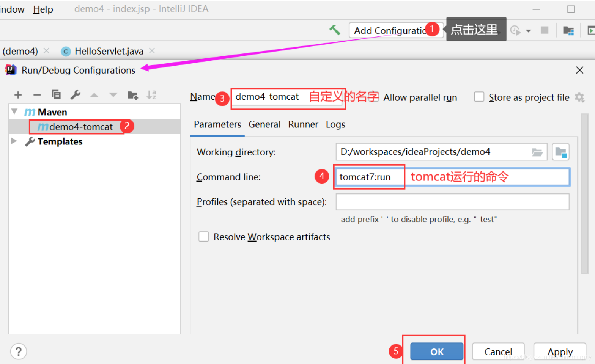Click the Cancel button
595x364 pixels.
pyautogui.click(x=498, y=351)
